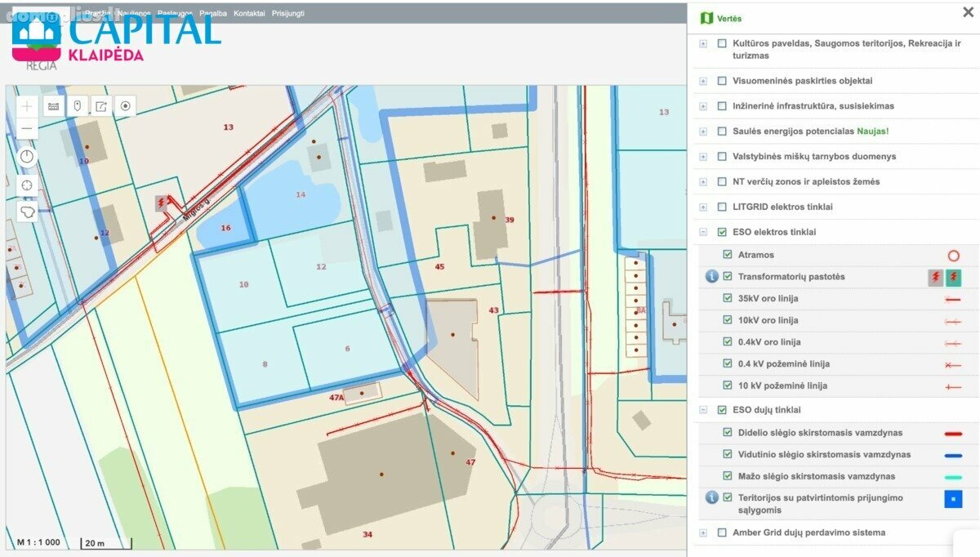Zoom out of the map with minus button
Screen dimensions: 980x557
[28, 128]
